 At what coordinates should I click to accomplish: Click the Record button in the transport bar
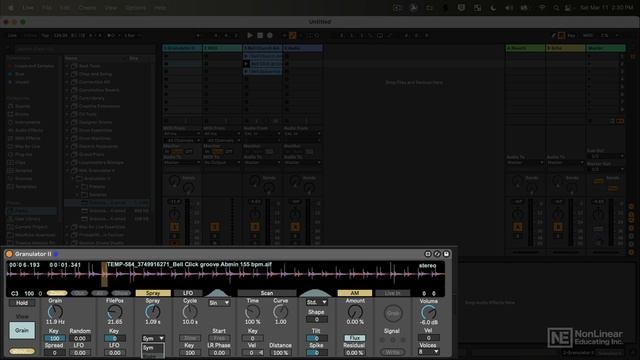(x=269, y=36)
